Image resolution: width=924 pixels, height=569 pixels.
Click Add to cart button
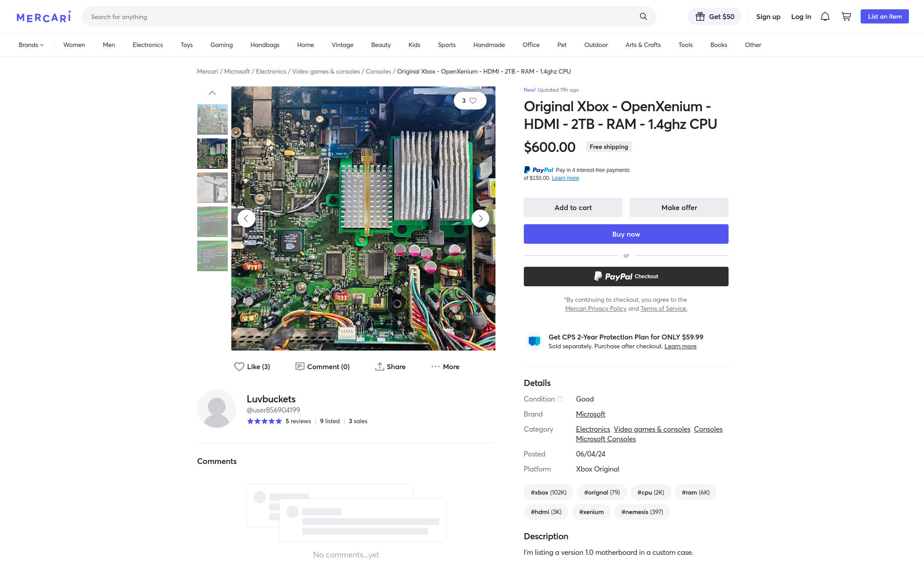click(x=573, y=207)
